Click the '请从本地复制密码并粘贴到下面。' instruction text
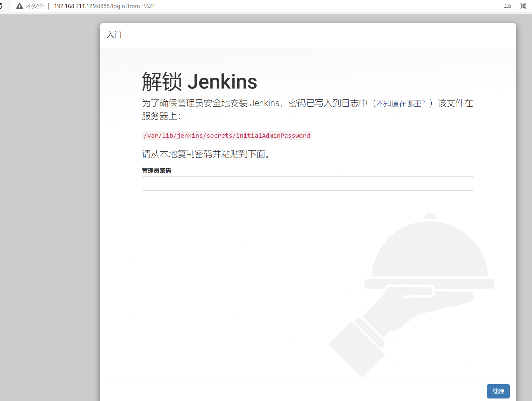This screenshot has width=532, height=401. pos(206,154)
